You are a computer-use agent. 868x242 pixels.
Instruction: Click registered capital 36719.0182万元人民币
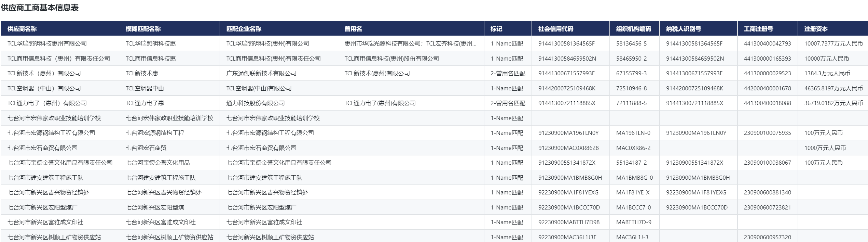tap(833, 103)
